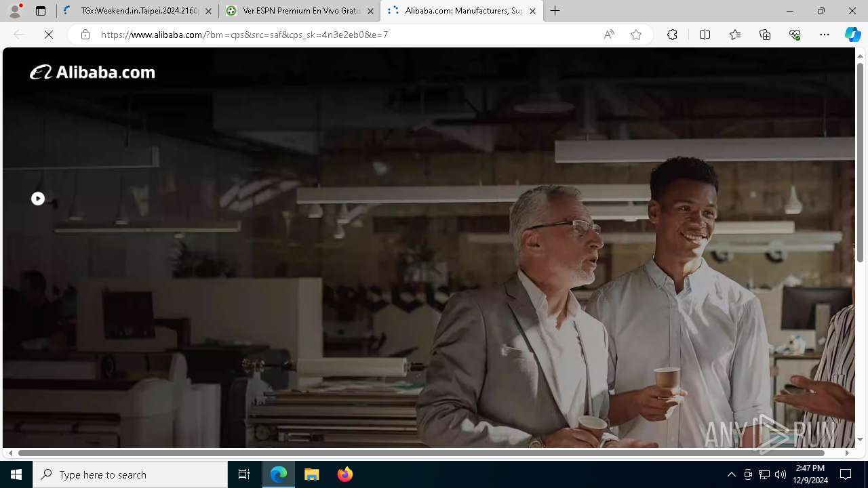Viewport: 868px width, 488px height.
Task: Launch the Copilot sidebar
Action: [852, 35]
